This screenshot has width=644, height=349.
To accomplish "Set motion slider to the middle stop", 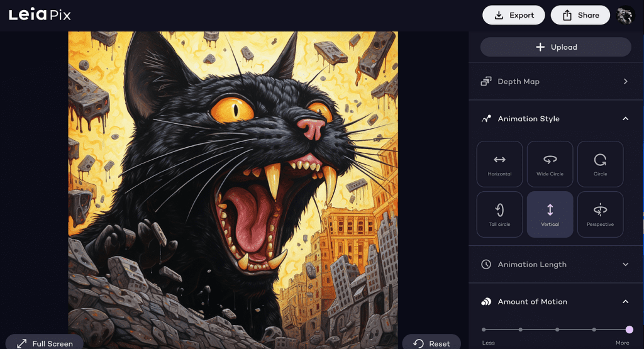I will pyautogui.click(x=557, y=330).
